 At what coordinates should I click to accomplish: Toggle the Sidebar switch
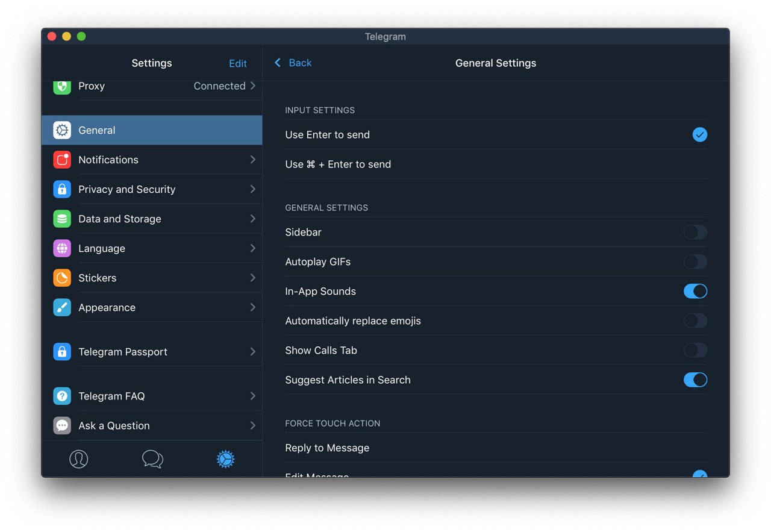pos(695,232)
